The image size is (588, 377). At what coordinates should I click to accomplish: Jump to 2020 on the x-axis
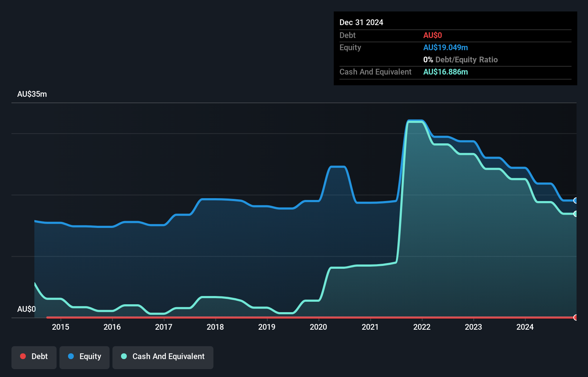click(x=318, y=327)
